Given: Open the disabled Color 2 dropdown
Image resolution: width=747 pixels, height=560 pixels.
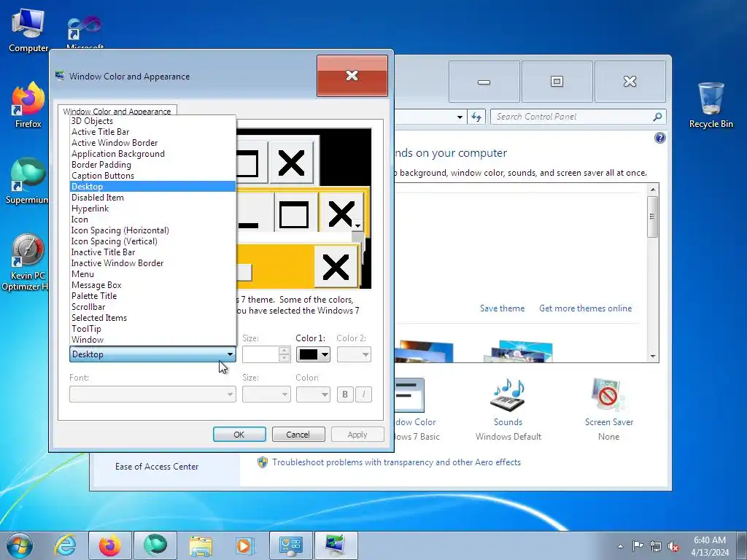Looking at the screenshot, I should pyautogui.click(x=354, y=354).
